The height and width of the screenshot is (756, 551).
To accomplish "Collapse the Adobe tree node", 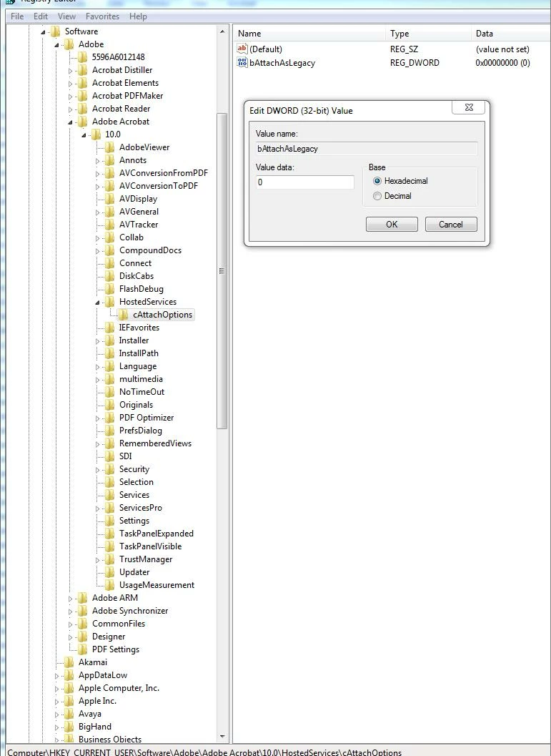I will [56, 45].
